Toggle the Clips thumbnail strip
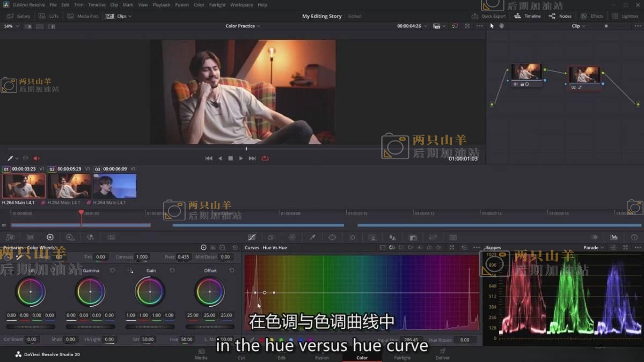Image resolution: width=644 pixels, height=362 pixels. click(119, 16)
